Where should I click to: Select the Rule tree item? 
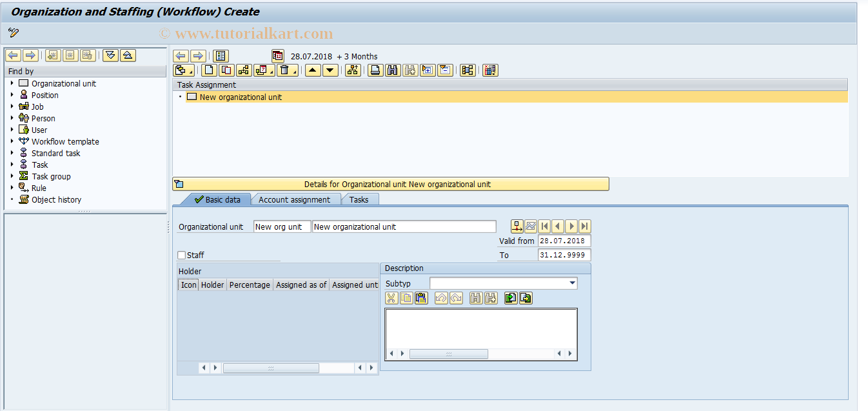pyautogui.click(x=39, y=188)
